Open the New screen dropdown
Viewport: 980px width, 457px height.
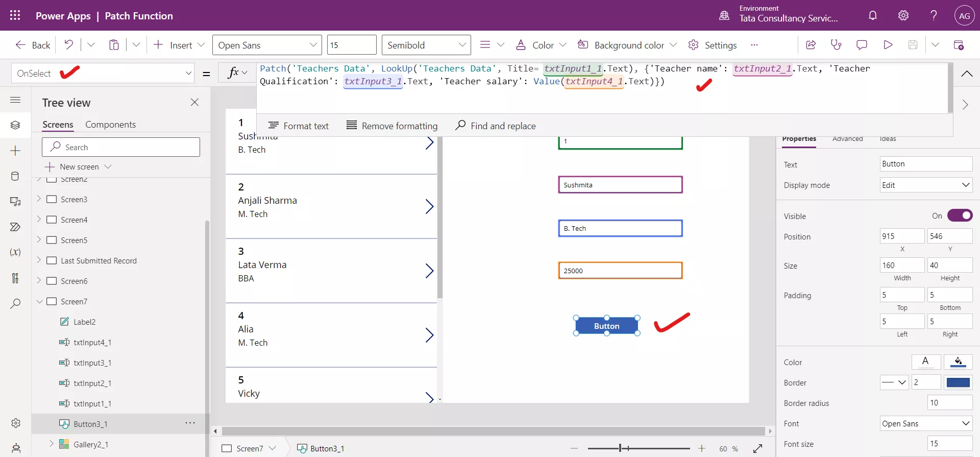click(107, 166)
